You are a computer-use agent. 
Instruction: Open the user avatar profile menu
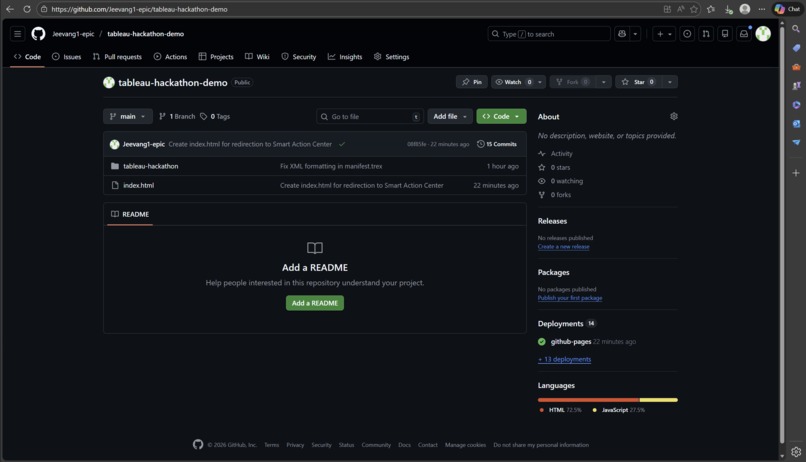(x=763, y=34)
